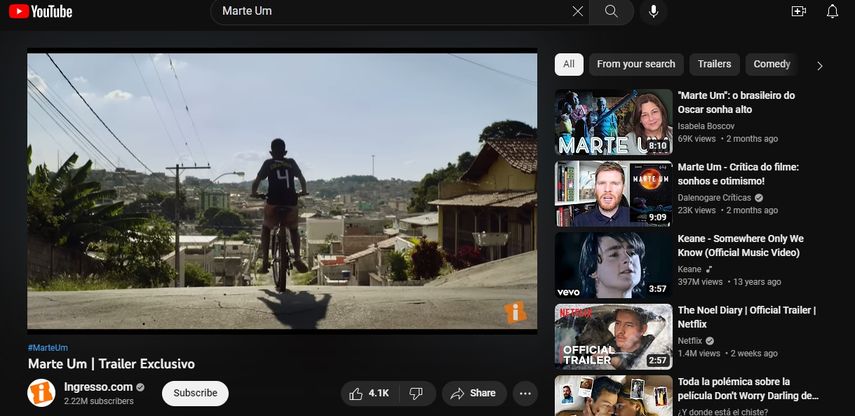Select the All filter chip
Screen dimensions: 855x416
568,64
